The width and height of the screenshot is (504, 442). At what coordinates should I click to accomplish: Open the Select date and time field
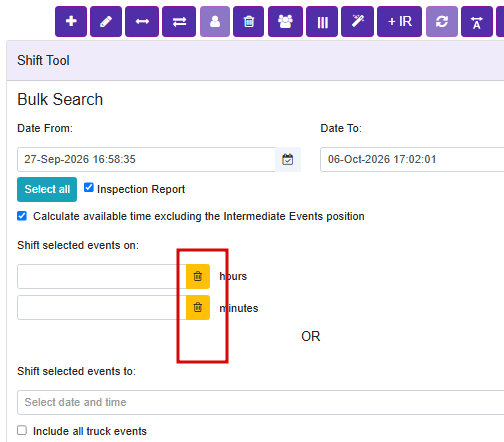pyautogui.click(x=261, y=402)
